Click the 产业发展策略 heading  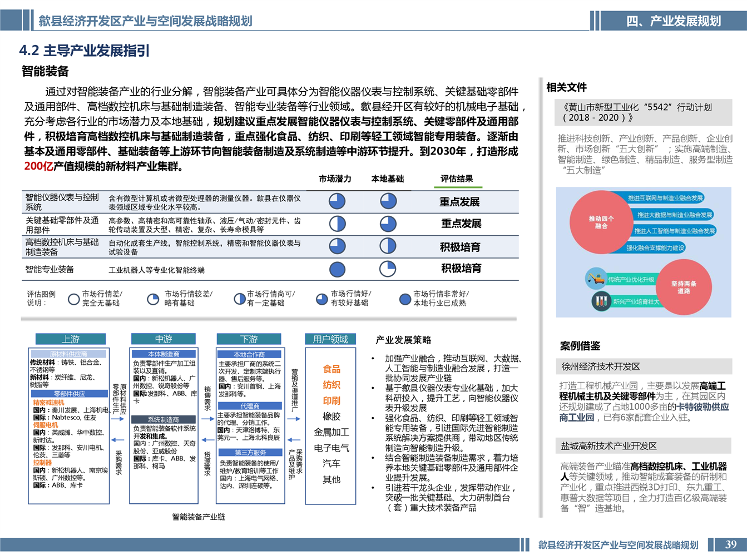[x=403, y=340]
